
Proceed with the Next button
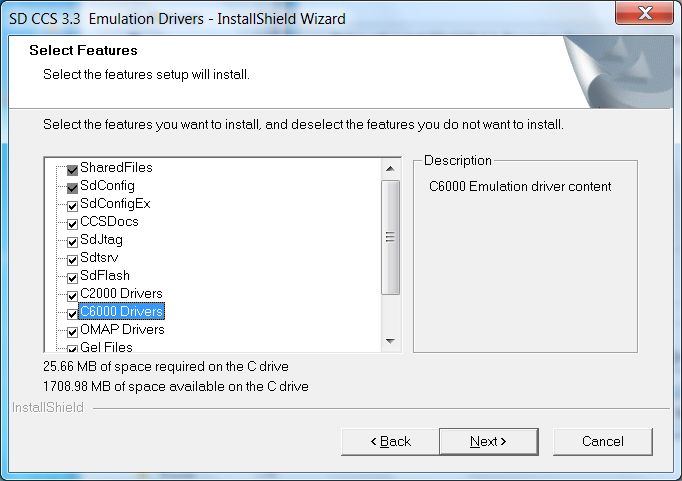click(488, 441)
